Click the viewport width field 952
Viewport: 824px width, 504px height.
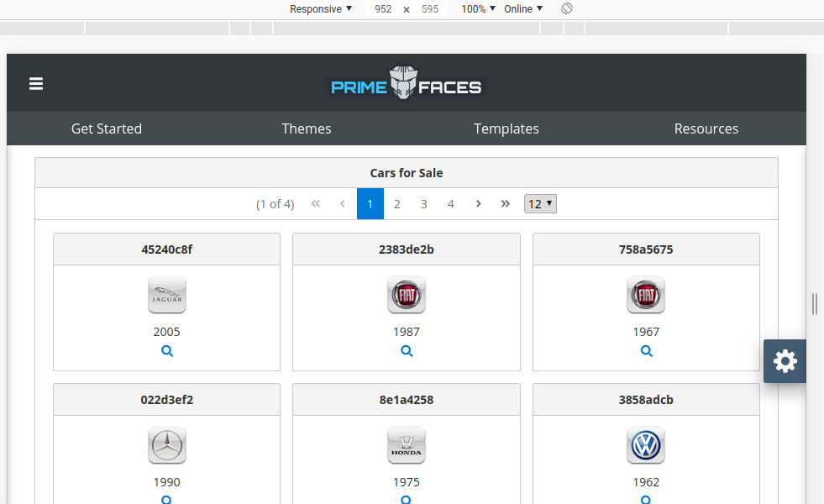(x=383, y=9)
